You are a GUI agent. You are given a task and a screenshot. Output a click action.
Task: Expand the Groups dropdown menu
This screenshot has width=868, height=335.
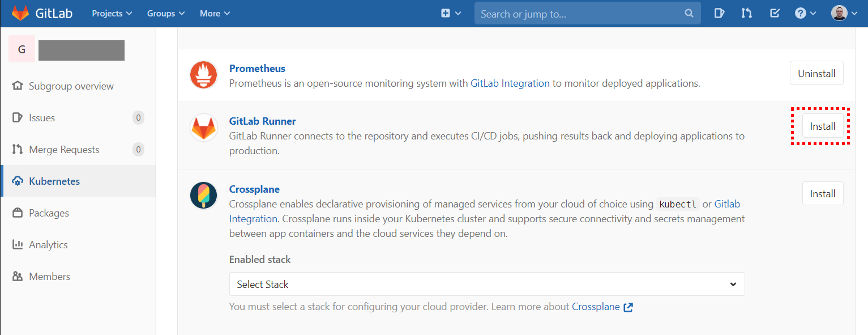click(x=166, y=13)
